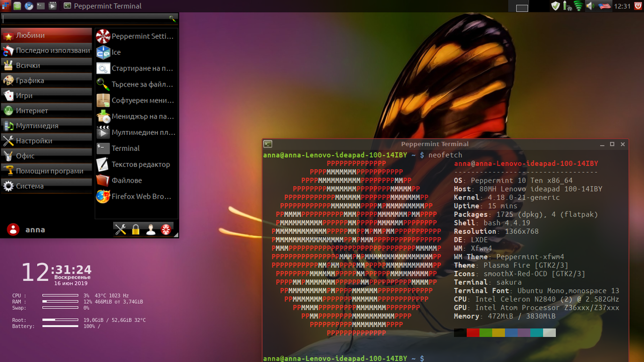The image size is (644, 362).
Task: Click the red log out menu button
Action: (166, 230)
